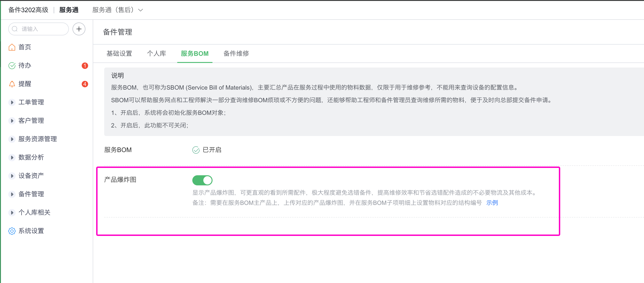Switch to the 备件维修 tab
Screen dimensions: 644x283
[236, 54]
